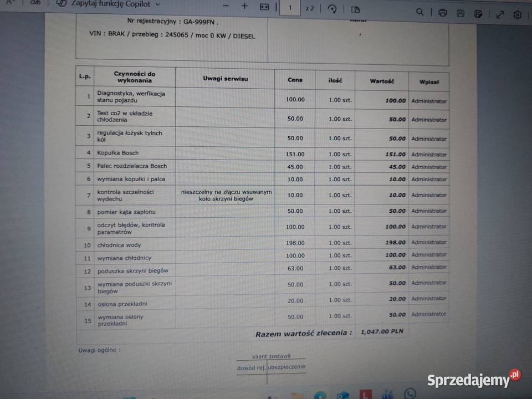
Task: Open Outlook from the taskbar
Action: [342, 396]
